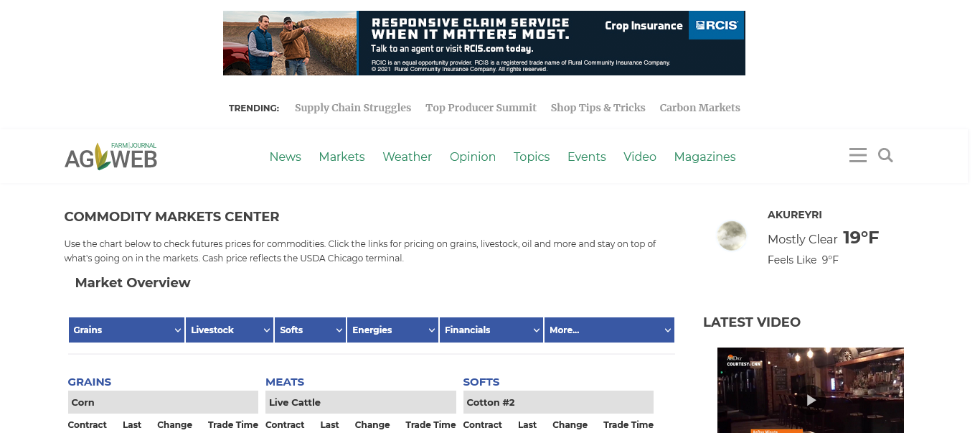Open the Softs dropdown

pyautogui.click(x=310, y=330)
